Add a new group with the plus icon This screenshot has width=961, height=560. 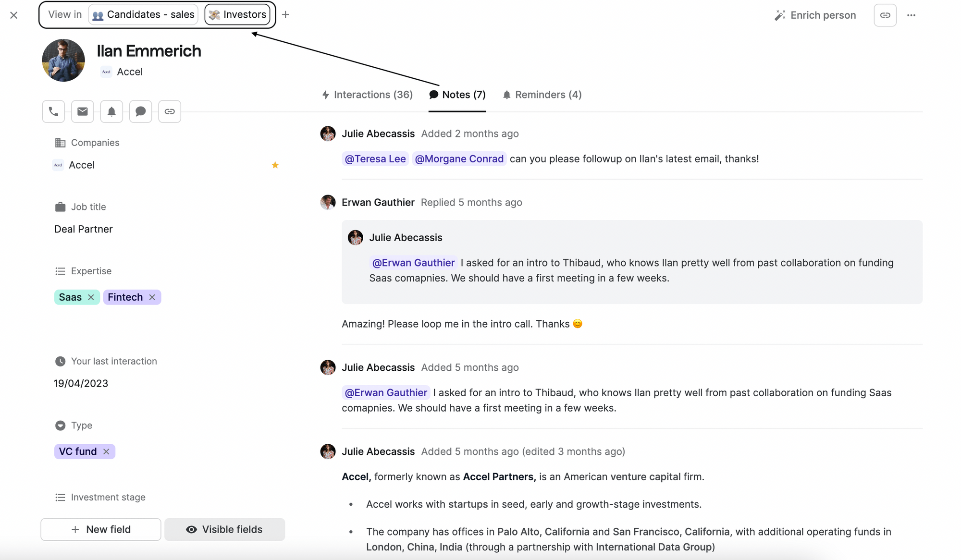(285, 14)
